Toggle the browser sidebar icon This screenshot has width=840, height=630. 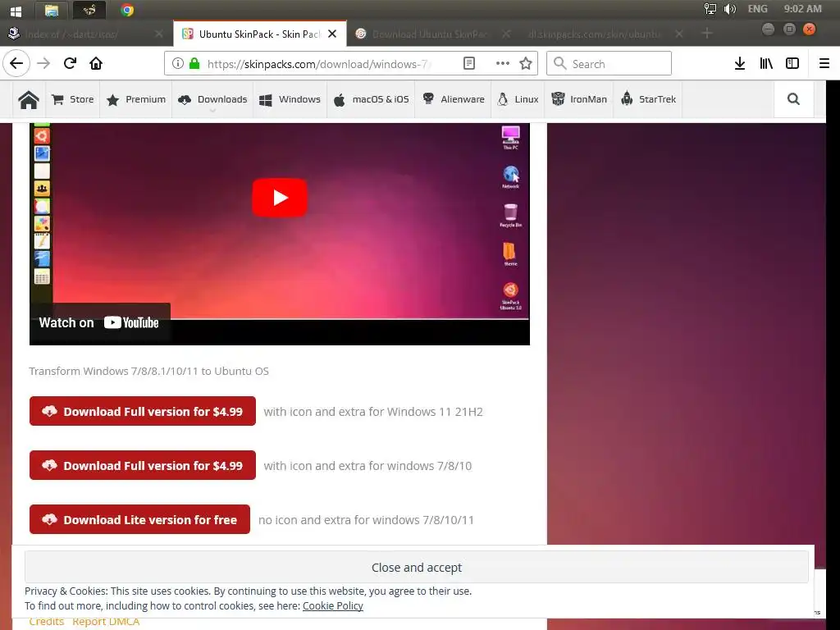point(792,63)
